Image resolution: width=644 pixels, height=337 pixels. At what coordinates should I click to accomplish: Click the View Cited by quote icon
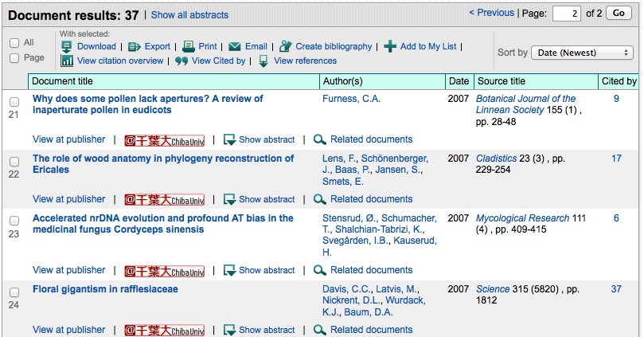(x=181, y=61)
